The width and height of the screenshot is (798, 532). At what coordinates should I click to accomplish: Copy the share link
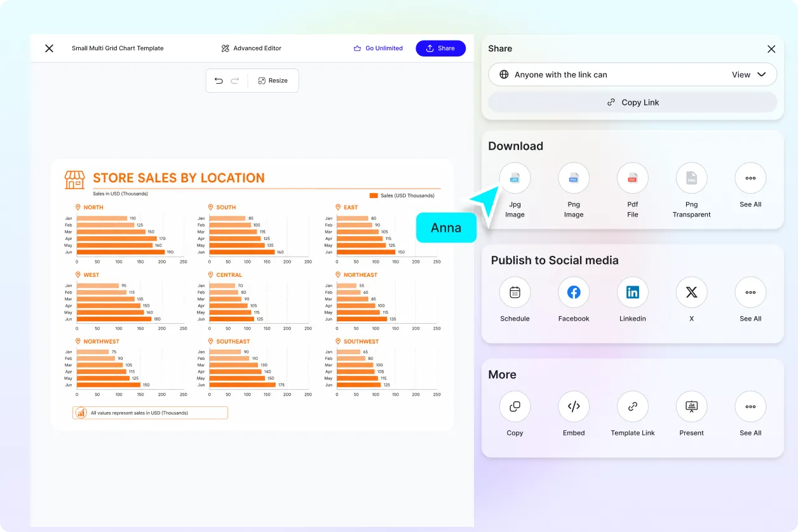point(633,102)
